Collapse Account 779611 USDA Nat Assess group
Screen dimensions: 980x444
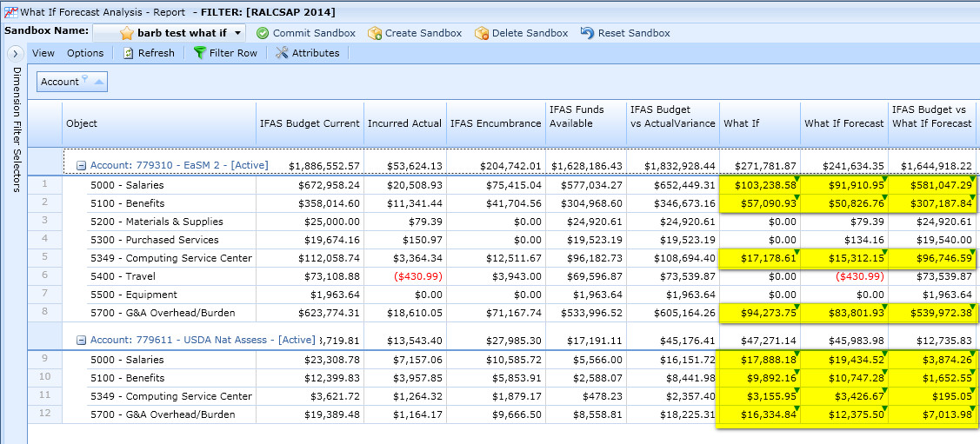click(x=81, y=341)
